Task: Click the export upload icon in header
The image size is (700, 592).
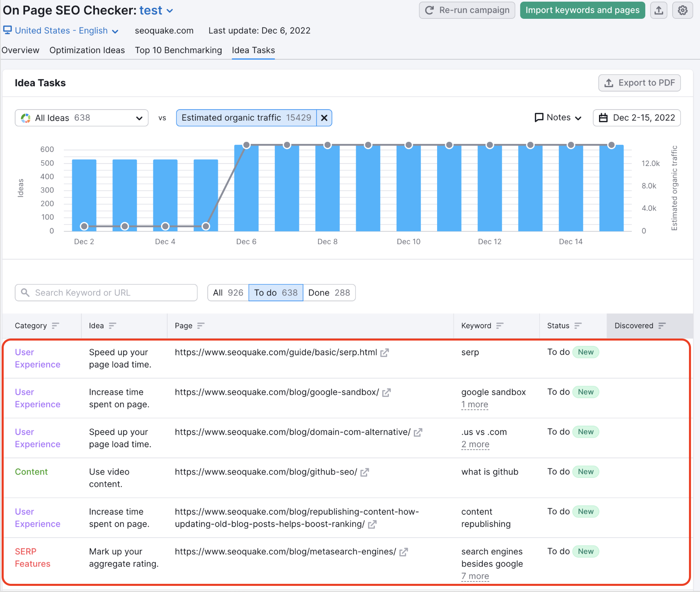Action: (x=659, y=10)
